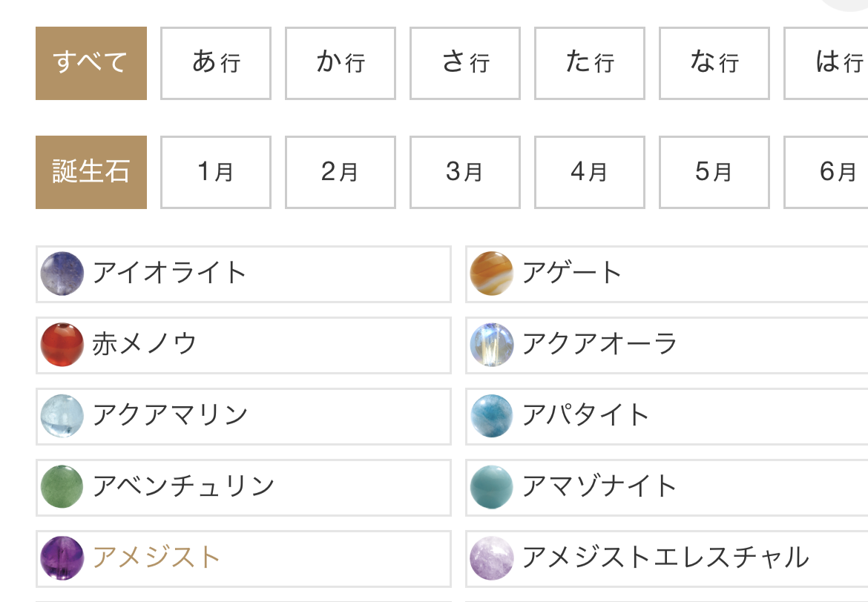The image size is (868, 602).
Task: Click the orange striped Agate bead icon
Action: point(492,274)
